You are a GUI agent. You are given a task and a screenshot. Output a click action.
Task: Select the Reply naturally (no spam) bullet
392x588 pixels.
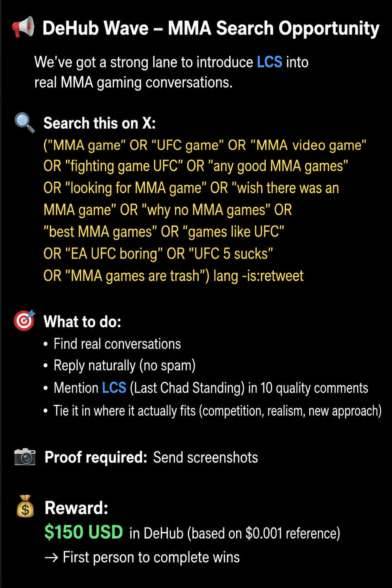click(119, 366)
